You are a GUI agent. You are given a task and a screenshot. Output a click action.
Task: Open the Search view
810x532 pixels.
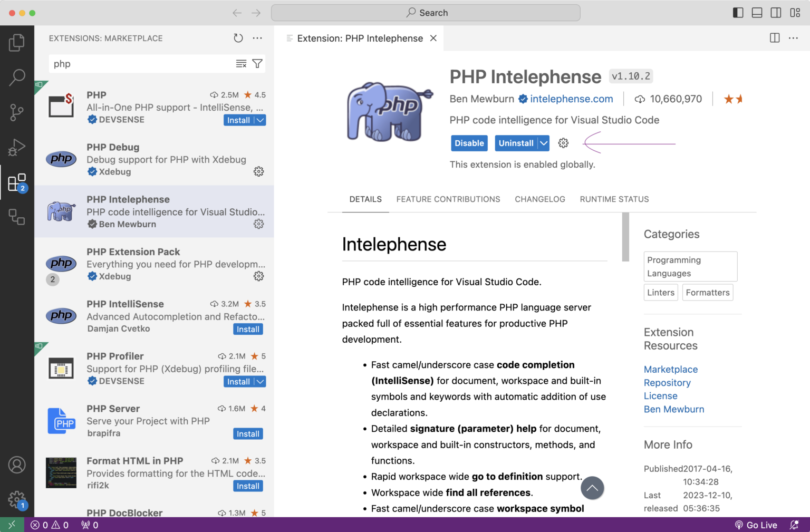[x=17, y=78]
